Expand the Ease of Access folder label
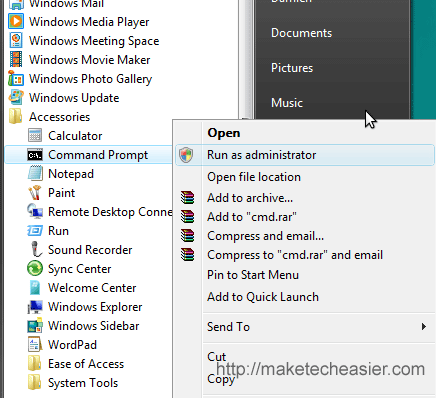Screen dimensions: 436x398 (86, 364)
